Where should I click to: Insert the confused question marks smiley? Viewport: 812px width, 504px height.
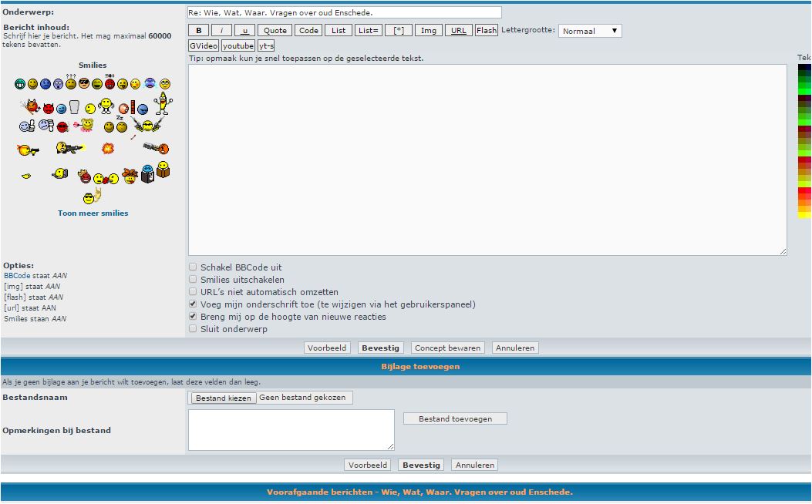click(x=71, y=82)
